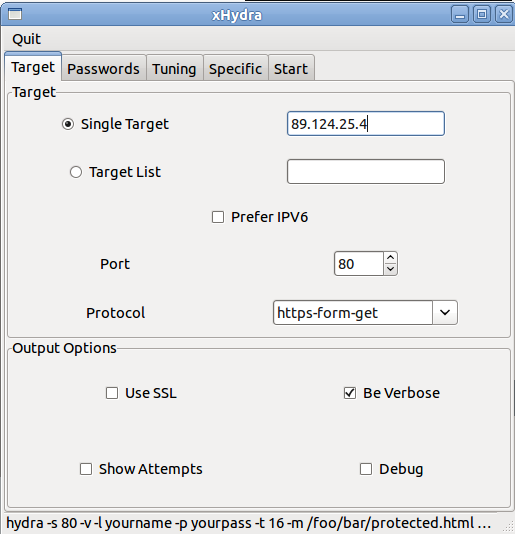Image resolution: width=515 pixels, height=534 pixels.
Task: Click the https-form-get protocol combo box
Action: tap(365, 312)
